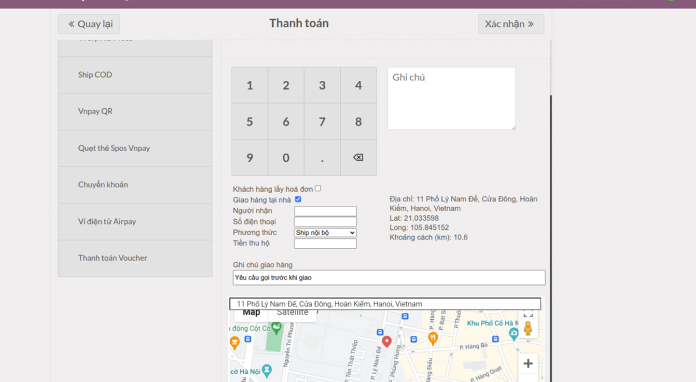Select Ví điện tử Airpay method
The height and width of the screenshot is (382, 696).
(x=135, y=221)
